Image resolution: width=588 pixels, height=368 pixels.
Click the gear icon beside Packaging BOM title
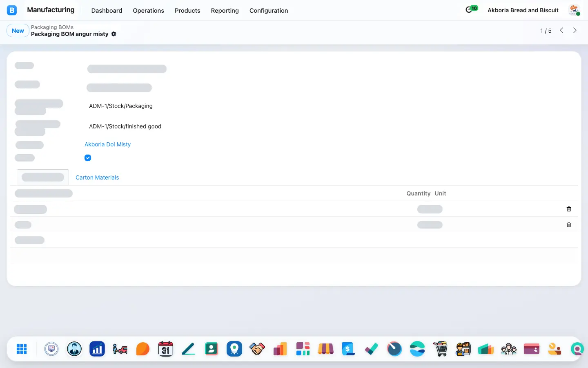tap(114, 34)
